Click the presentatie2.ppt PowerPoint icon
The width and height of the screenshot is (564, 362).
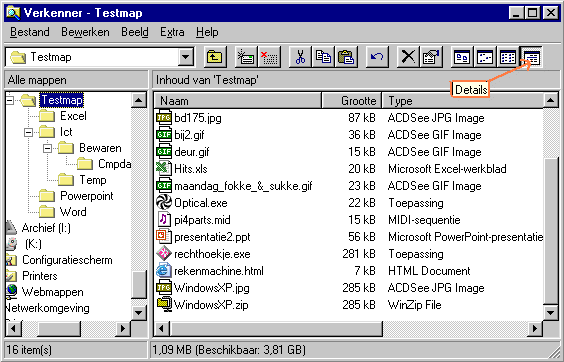pos(164,236)
